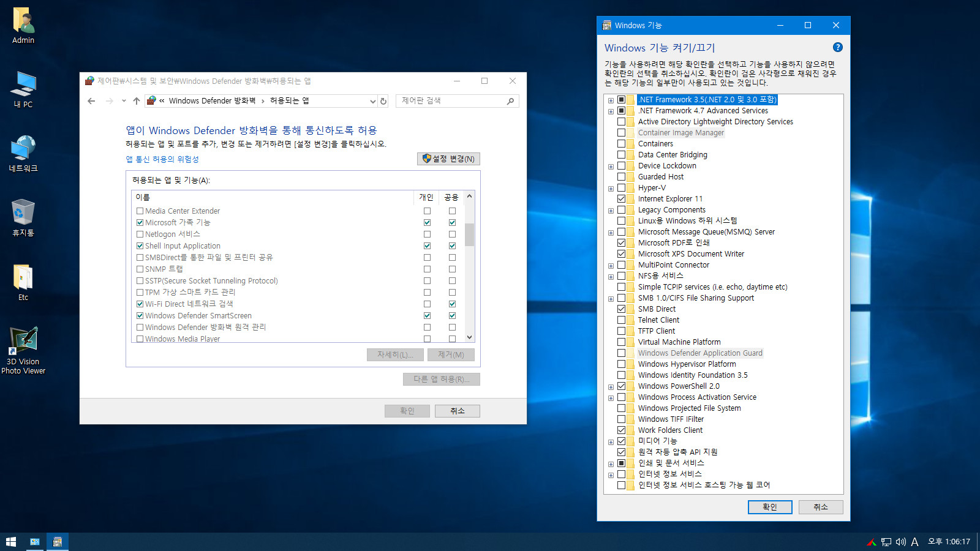Image resolution: width=980 pixels, height=551 pixels.
Task: Select Microsoft Message Queue(MSMQ) Server row
Action: point(706,232)
